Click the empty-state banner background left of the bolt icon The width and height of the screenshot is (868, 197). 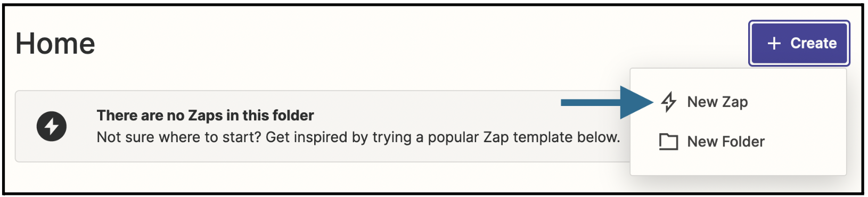[x=26, y=126]
